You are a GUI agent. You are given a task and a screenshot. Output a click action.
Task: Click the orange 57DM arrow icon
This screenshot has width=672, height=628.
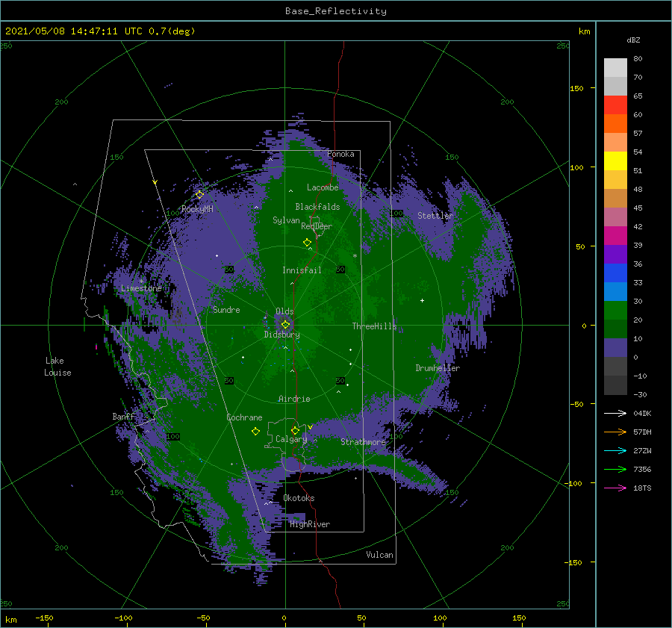[x=615, y=432]
